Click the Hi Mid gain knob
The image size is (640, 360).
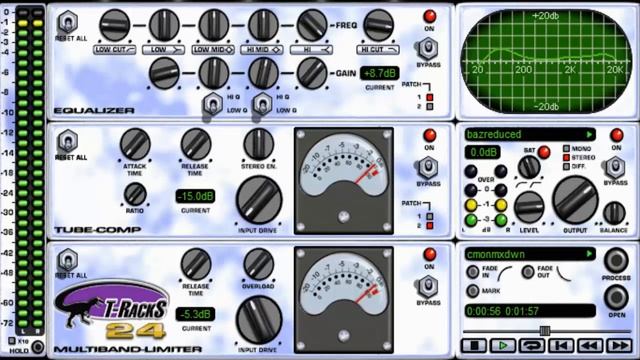[x=263, y=73]
